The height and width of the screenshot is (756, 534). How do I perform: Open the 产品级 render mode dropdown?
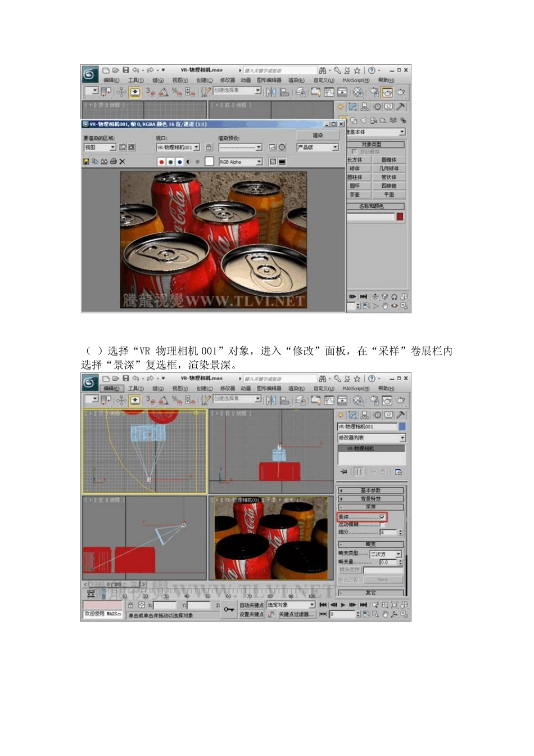(x=318, y=147)
